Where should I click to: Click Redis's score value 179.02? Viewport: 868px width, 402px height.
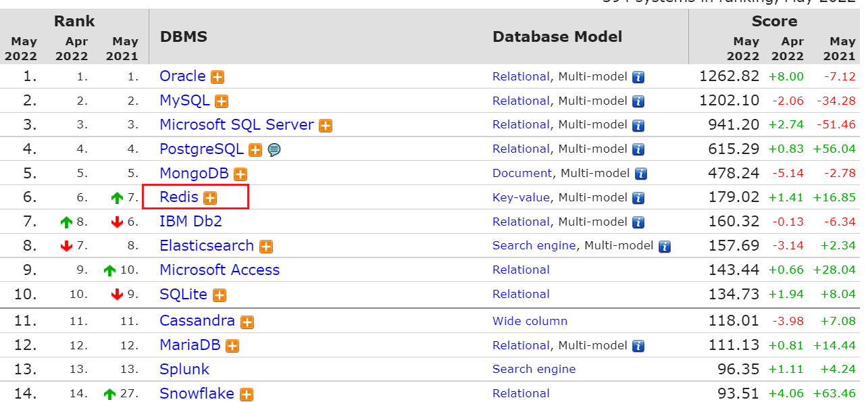[x=734, y=197]
